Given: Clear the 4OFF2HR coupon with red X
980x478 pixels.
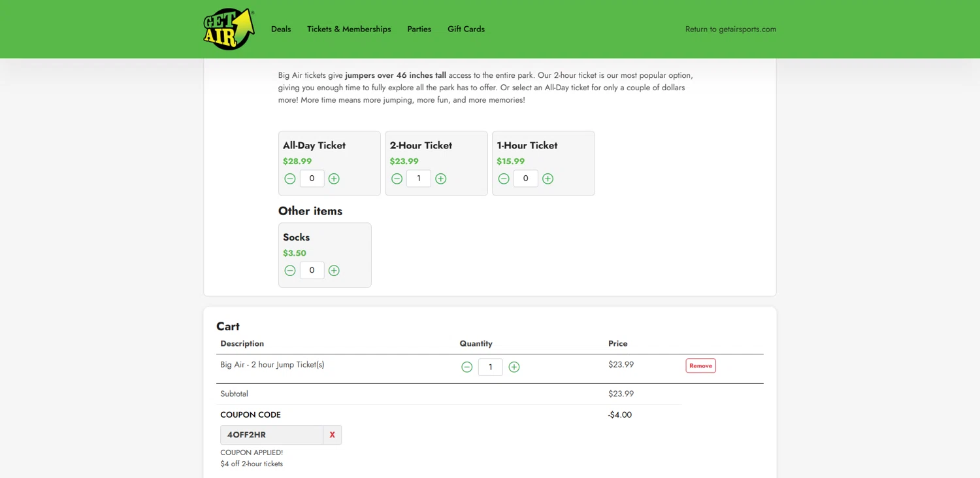Looking at the screenshot, I should [333, 435].
